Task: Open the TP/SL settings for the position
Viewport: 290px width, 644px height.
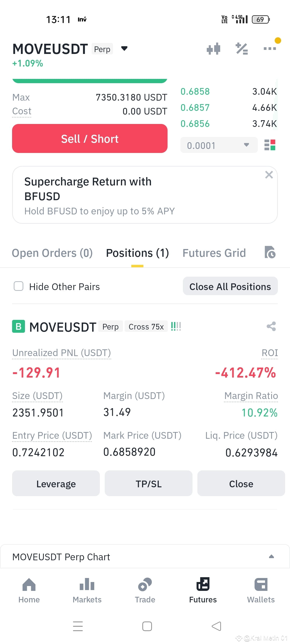Action: point(148,483)
